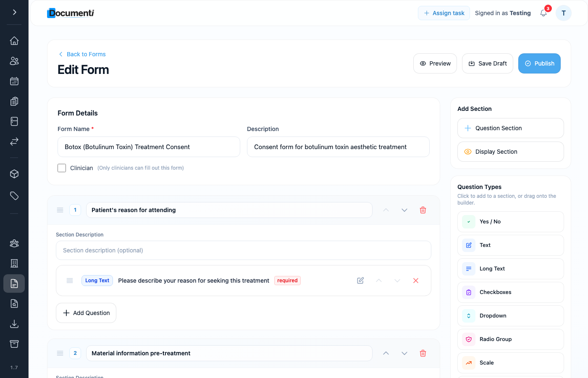The image size is (588, 378).
Task: Open the fridge-shaped storage icon in sidebar
Action: (x=14, y=121)
